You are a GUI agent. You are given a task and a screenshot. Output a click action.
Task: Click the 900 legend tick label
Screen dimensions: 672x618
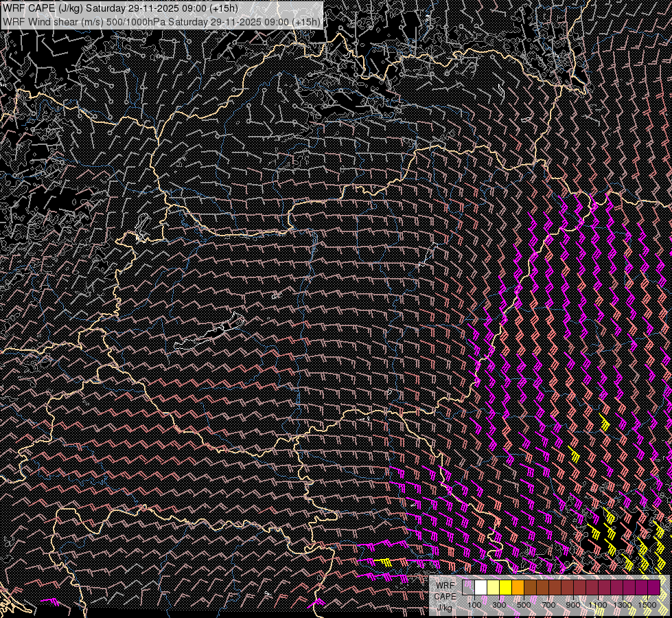coord(573,604)
